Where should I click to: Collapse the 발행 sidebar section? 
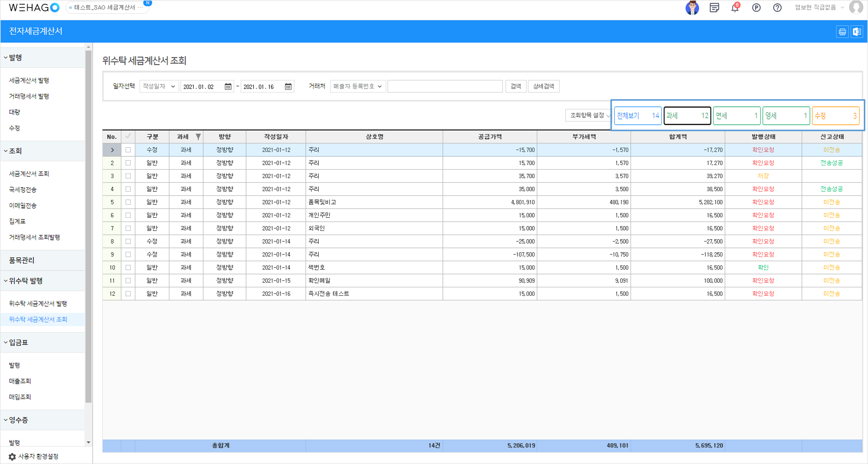(43, 57)
